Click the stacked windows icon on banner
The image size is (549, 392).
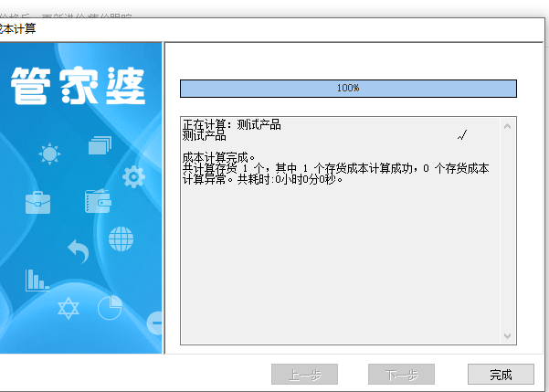coord(100,145)
